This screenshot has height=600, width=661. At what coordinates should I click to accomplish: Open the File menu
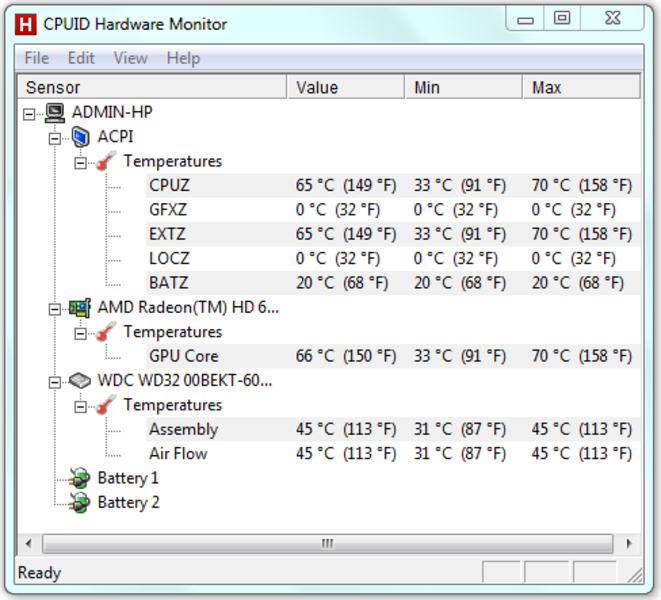(x=37, y=58)
